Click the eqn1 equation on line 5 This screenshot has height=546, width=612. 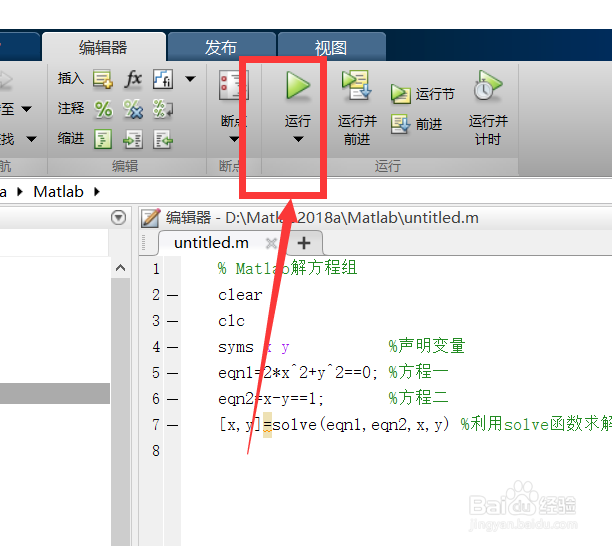(298, 373)
